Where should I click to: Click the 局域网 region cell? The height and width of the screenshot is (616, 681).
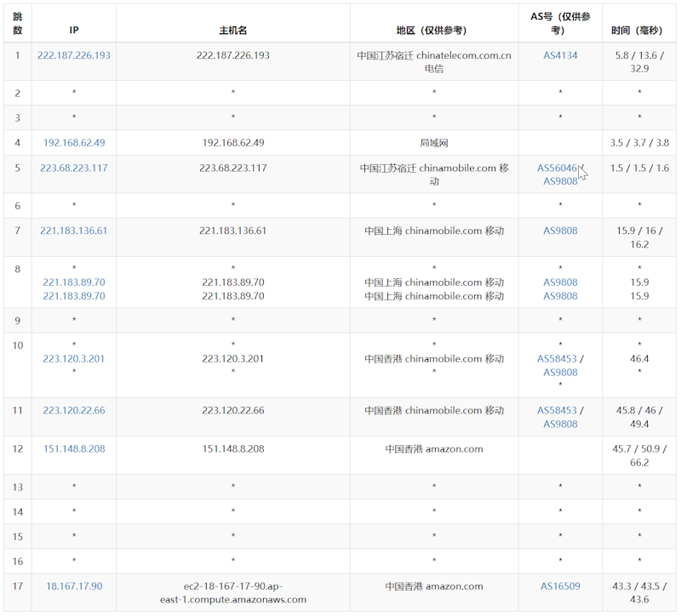coord(433,143)
